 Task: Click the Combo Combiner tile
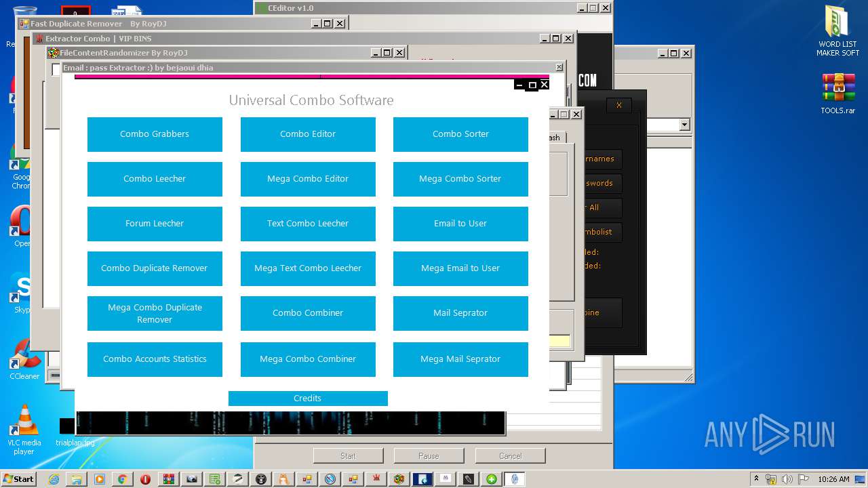coord(308,313)
